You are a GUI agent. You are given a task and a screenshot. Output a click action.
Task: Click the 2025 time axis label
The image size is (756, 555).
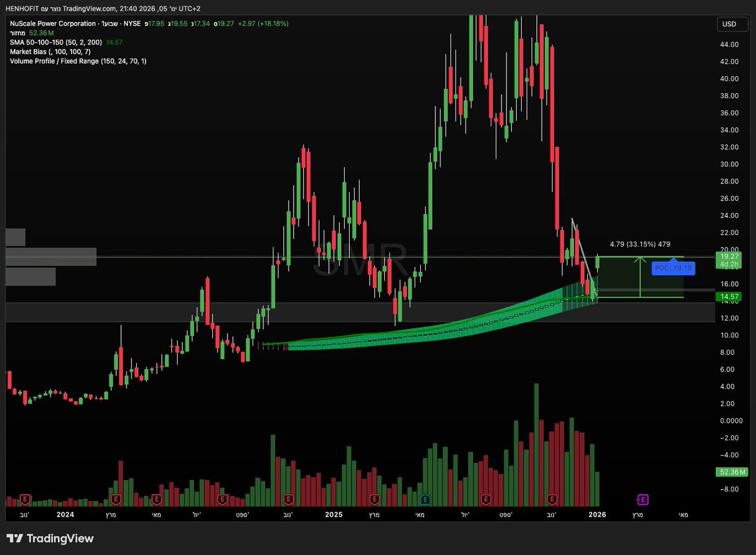(333, 515)
